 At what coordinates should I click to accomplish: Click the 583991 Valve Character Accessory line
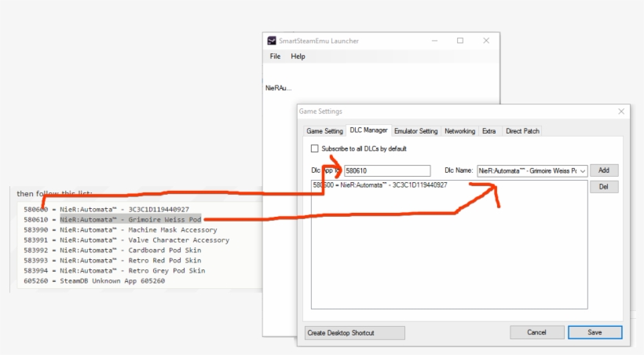click(x=126, y=240)
